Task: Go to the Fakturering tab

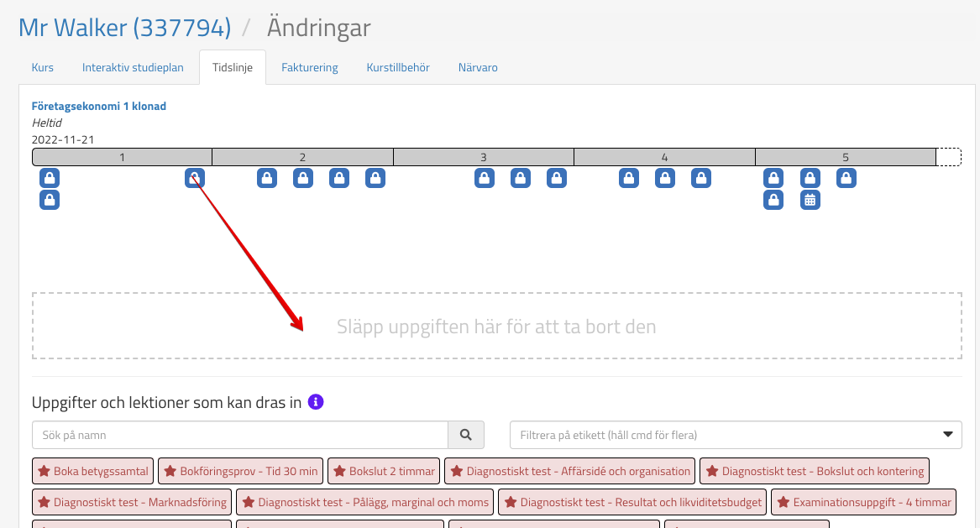Action: pos(310,67)
